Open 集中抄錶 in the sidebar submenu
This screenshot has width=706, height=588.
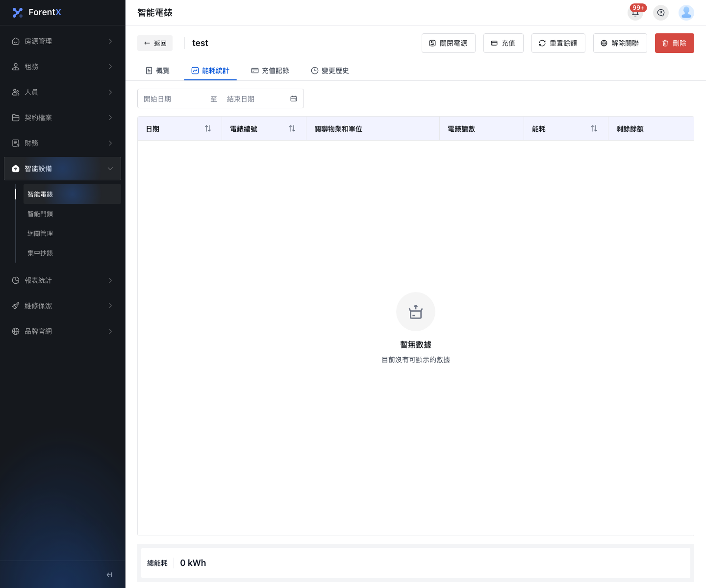(72, 253)
